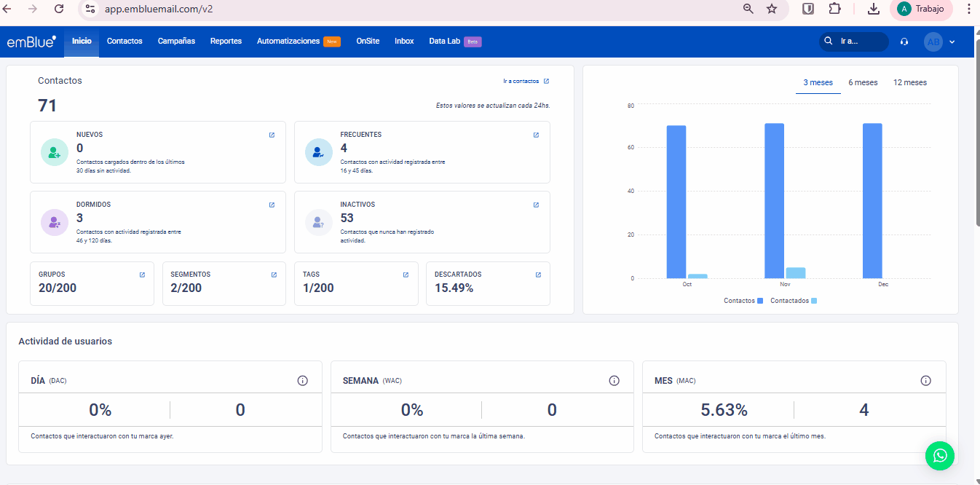Toggle Contactos legend series in chart
Viewport: 980px width, 485px height.
[743, 301]
